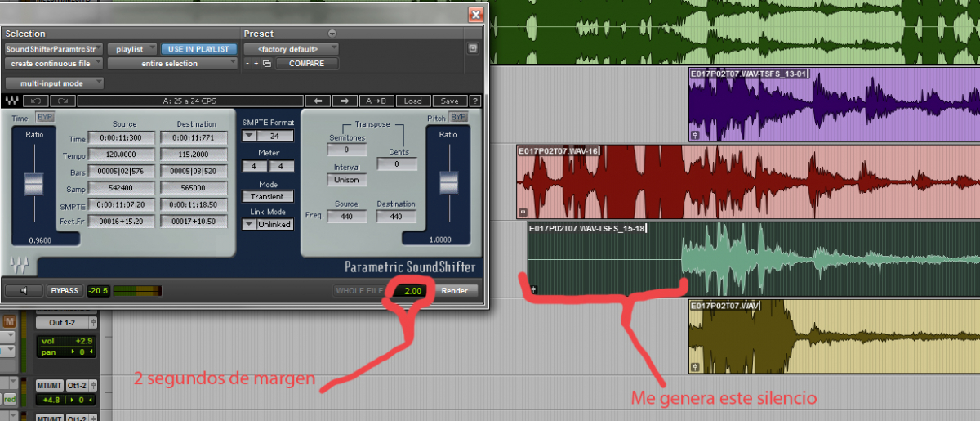Click region anchor icon on E017P02T07.WAV-16 clip
980x421 pixels.
[523, 212]
